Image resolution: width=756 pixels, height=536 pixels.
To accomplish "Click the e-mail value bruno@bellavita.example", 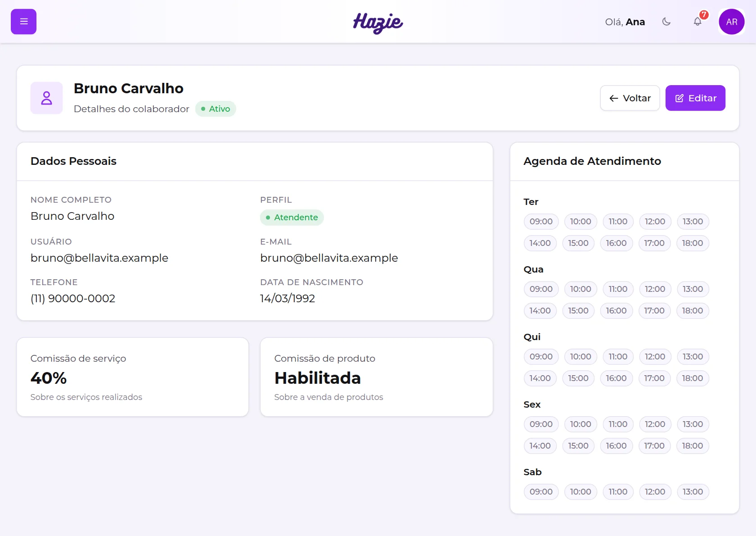I will (x=329, y=258).
